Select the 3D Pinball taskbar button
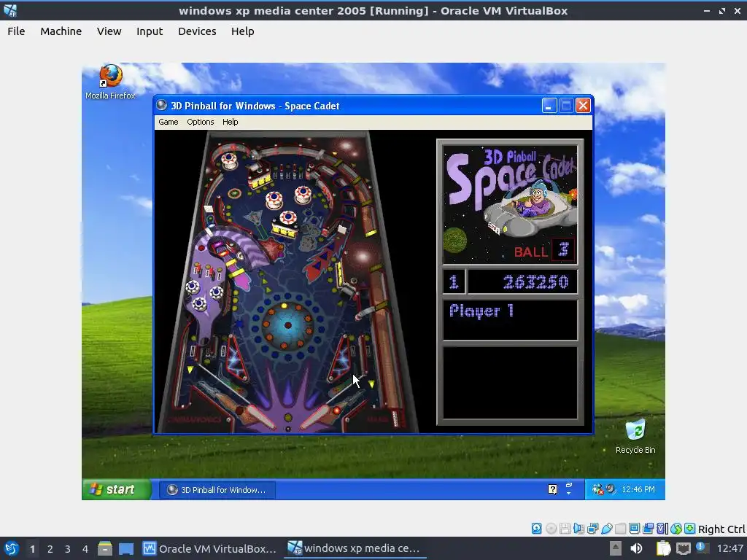This screenshot has width=747, height=560. click(x=217, y=490)
